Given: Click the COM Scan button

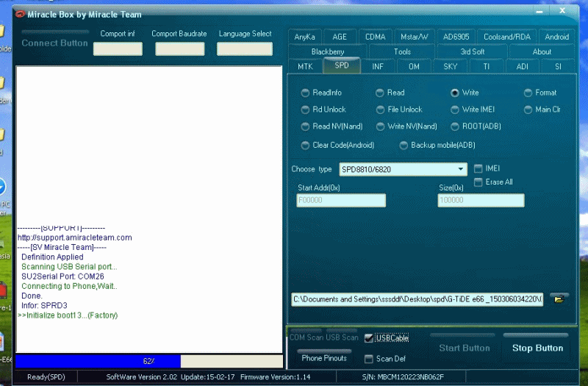Looking at the screenshot, I should (x=306, y=336).
